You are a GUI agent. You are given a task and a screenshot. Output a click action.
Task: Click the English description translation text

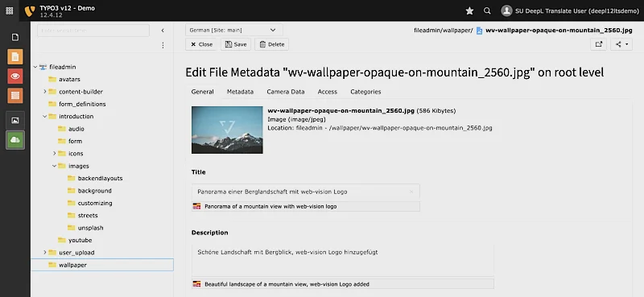point(287,284)
